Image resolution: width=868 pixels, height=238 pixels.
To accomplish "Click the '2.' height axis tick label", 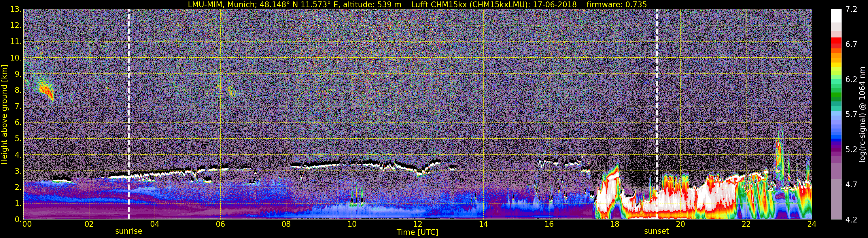I will click(18, 187).
